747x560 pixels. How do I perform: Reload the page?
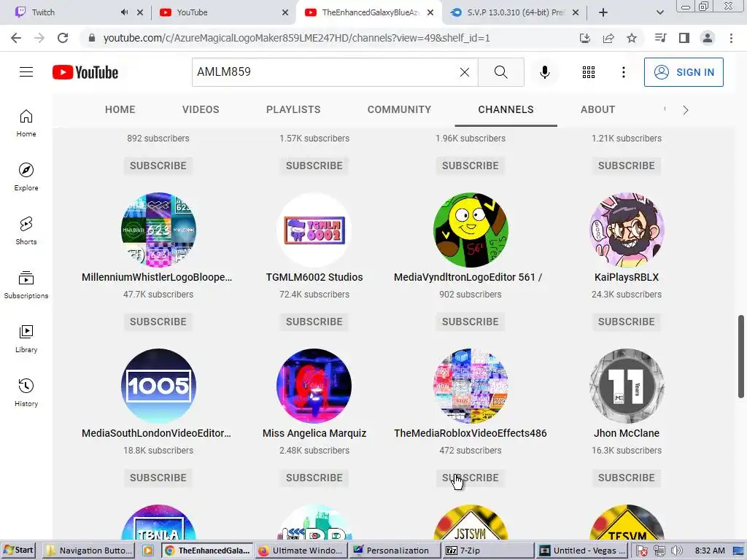pyautogui.click(x=63, y=38)
